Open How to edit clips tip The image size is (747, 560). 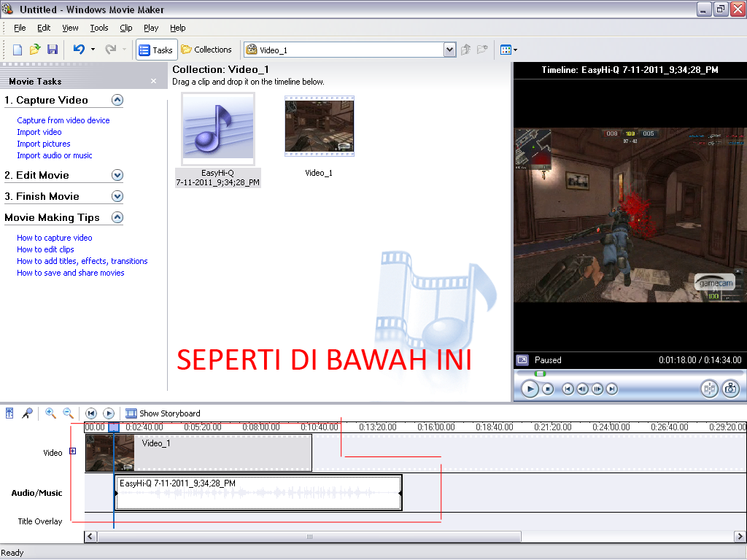45,249
